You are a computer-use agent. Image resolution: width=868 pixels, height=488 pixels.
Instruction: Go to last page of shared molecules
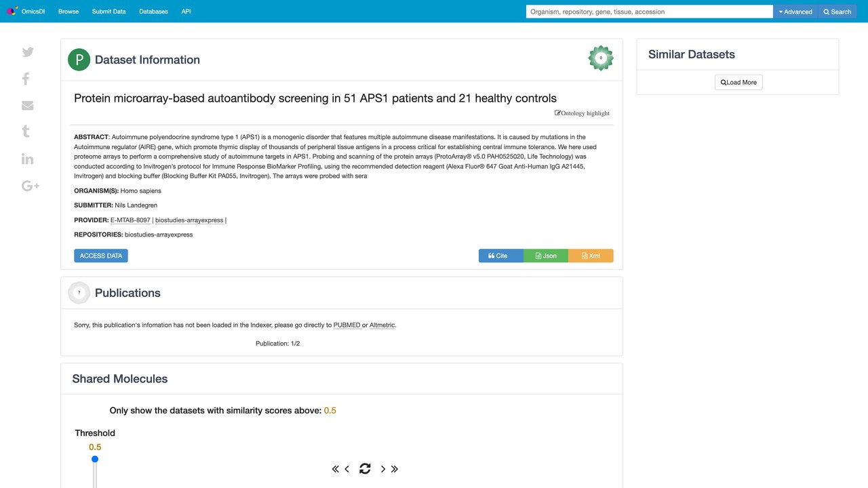coord(395,469)
